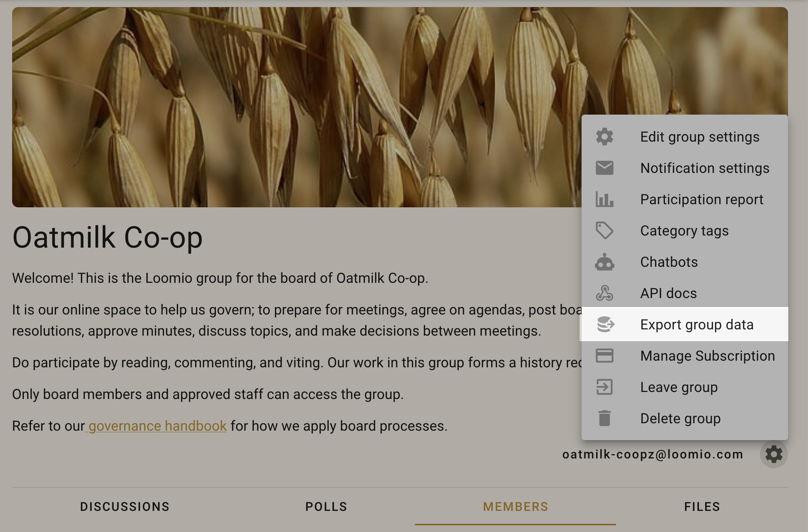Click the bar chart icon for Participation report
The height and width of the screenshot is (532, 808).
tap(604, 199)
